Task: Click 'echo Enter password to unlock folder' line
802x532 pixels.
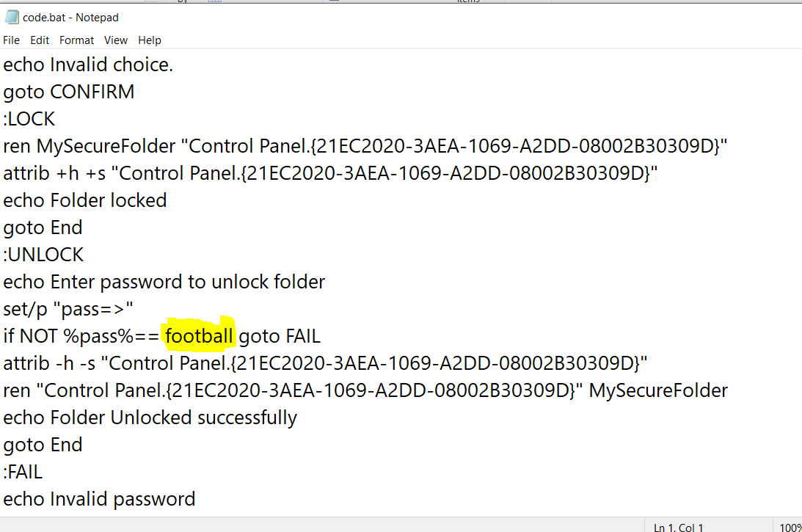Action: [164, 282]
